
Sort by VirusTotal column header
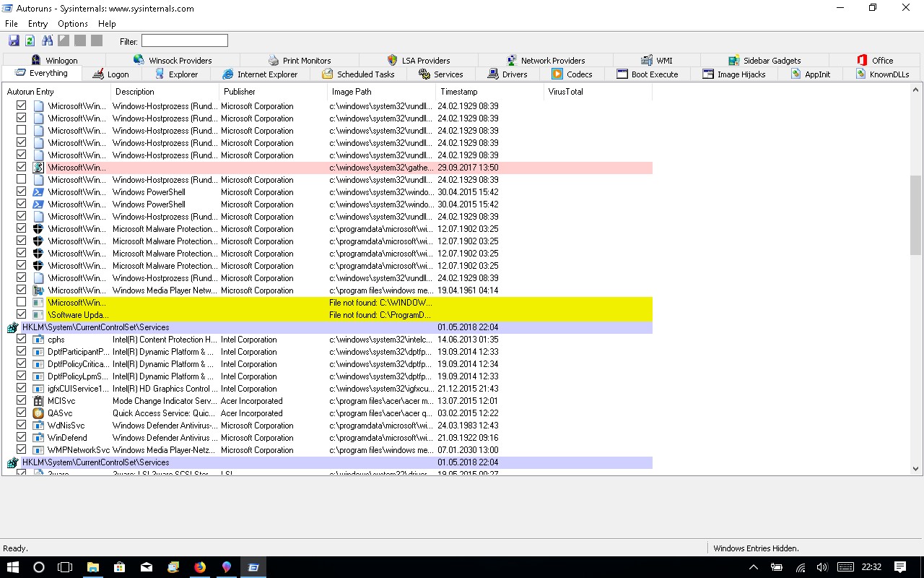(598, 92)
